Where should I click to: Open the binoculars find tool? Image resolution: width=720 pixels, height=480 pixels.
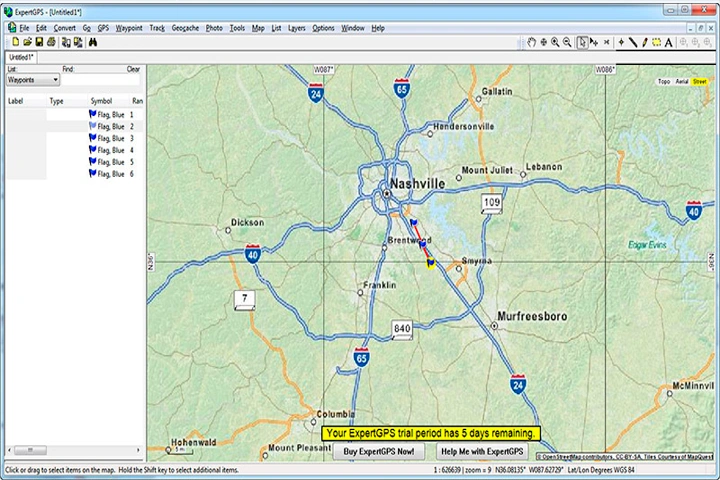(93, 42)
